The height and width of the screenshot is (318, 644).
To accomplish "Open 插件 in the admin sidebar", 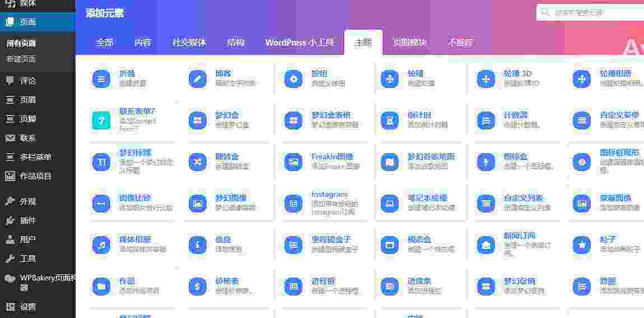I will click(x=38, y=220).
